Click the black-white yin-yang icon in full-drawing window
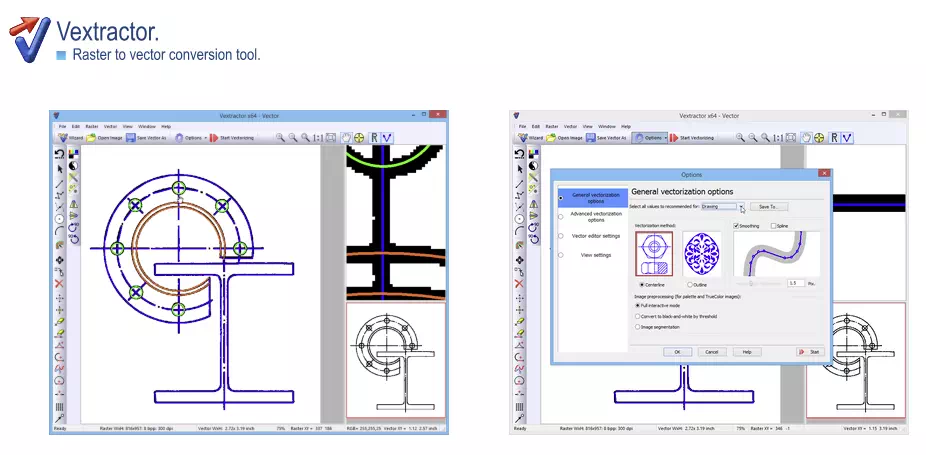The width and height of the screenshot is (926, 455). [x=73, y=166]
